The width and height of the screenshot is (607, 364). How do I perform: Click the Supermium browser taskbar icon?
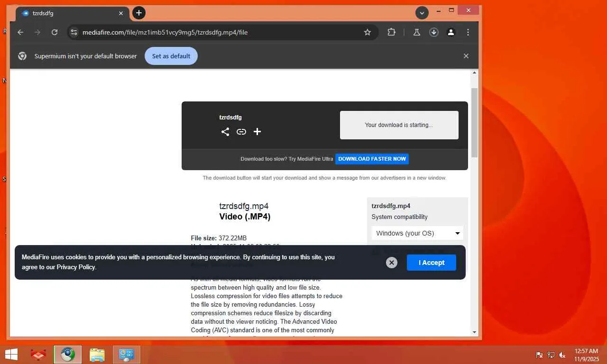click(68, 355)
